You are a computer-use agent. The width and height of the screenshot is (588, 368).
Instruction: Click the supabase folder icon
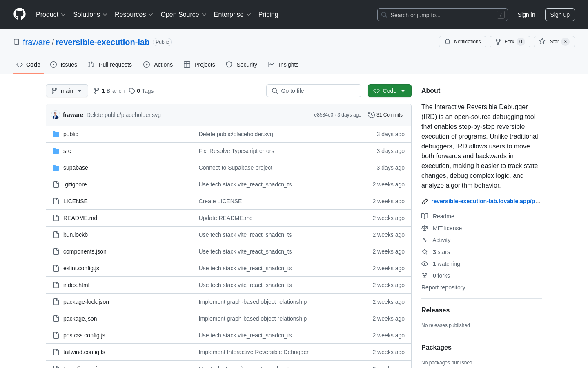[56, 168]
